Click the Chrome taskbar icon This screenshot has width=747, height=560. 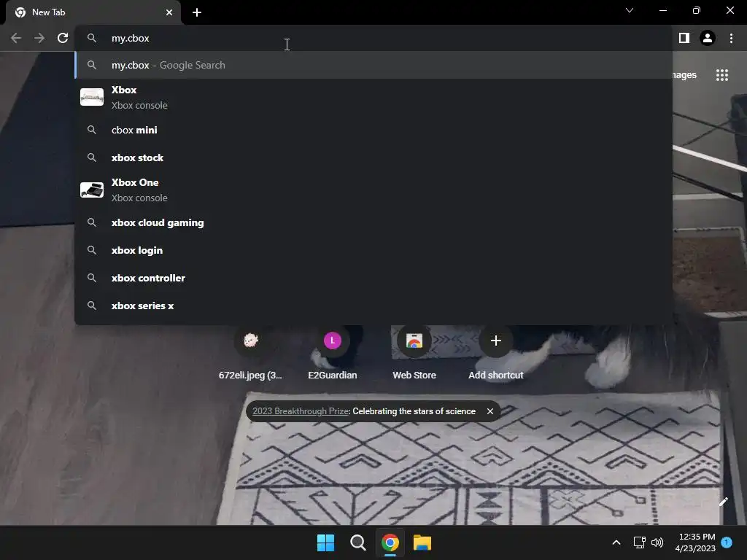pos(390,542)
